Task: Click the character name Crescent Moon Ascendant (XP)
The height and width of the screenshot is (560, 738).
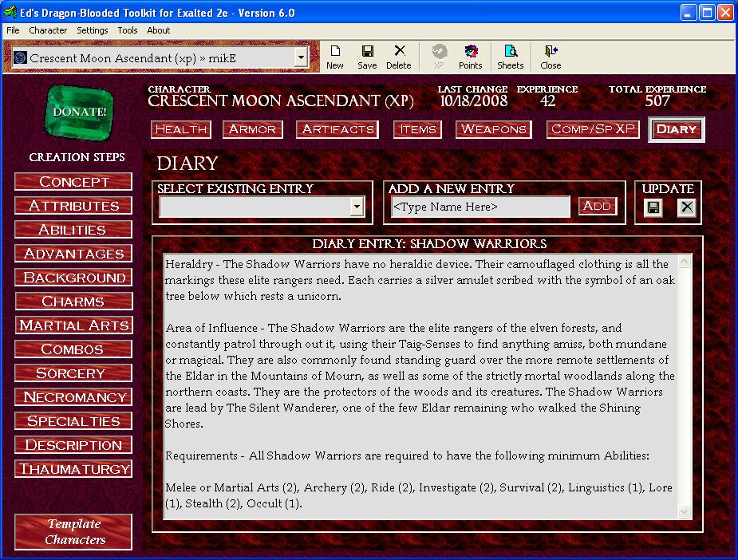Action: [281, 101]
